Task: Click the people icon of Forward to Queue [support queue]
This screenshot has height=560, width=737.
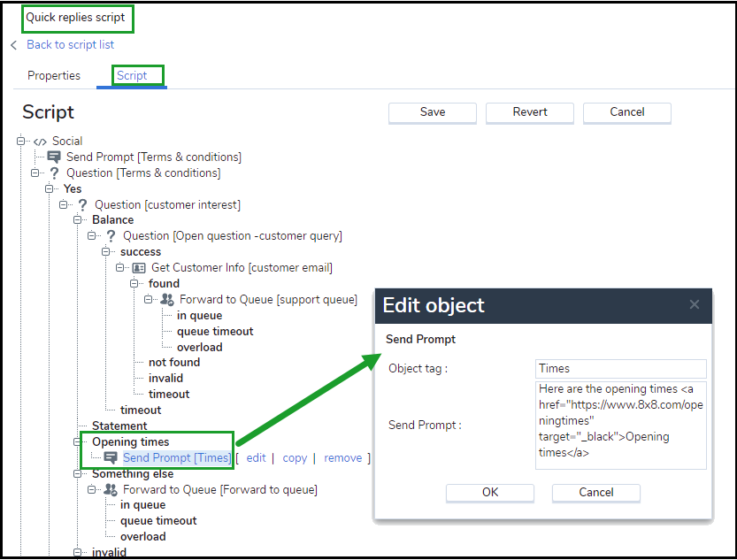Action: pyautogui.click(x=167, y=300)
